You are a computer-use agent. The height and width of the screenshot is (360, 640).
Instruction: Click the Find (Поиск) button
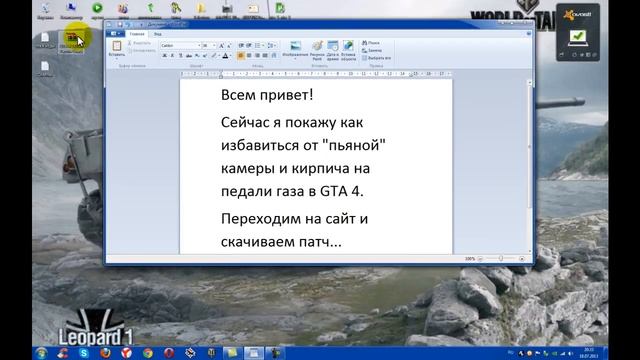[371, 42]
